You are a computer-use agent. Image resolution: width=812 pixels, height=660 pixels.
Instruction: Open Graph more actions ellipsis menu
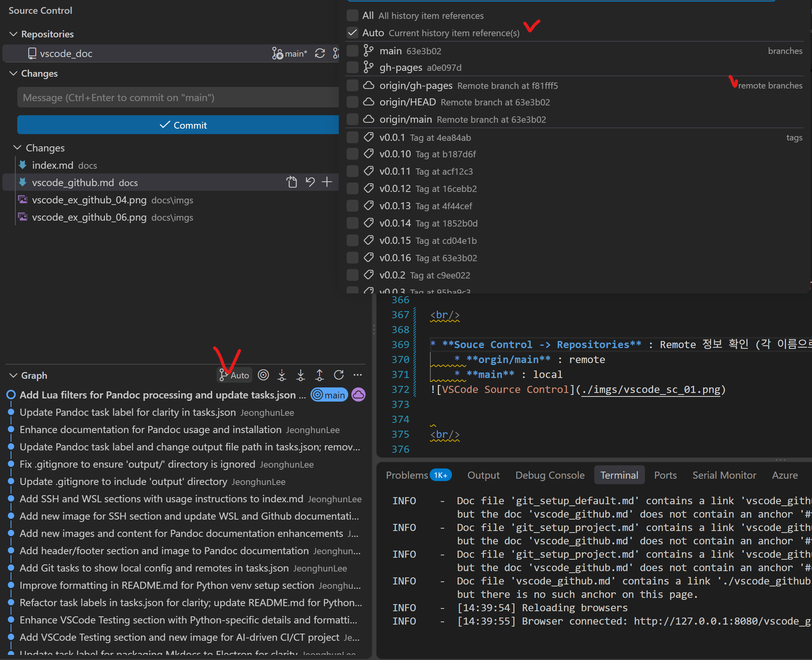pyautogui.click(x=358, y=375)
